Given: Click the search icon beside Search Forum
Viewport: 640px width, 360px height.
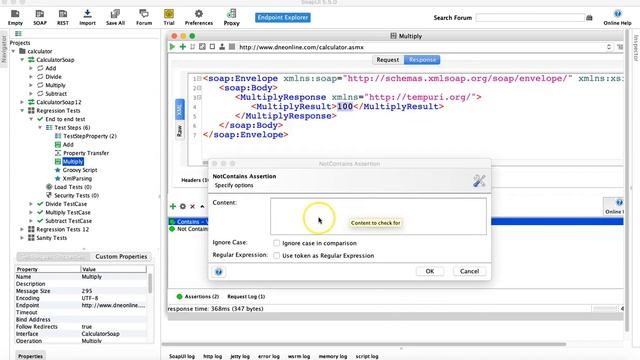Looking at the screenshot, I should (589, 18).
